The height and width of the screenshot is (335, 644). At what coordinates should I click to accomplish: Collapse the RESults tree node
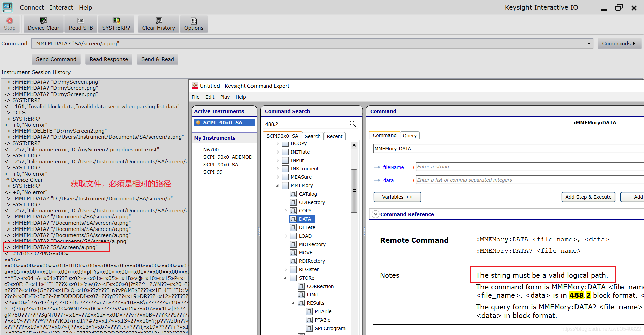(x=293, y=303)
